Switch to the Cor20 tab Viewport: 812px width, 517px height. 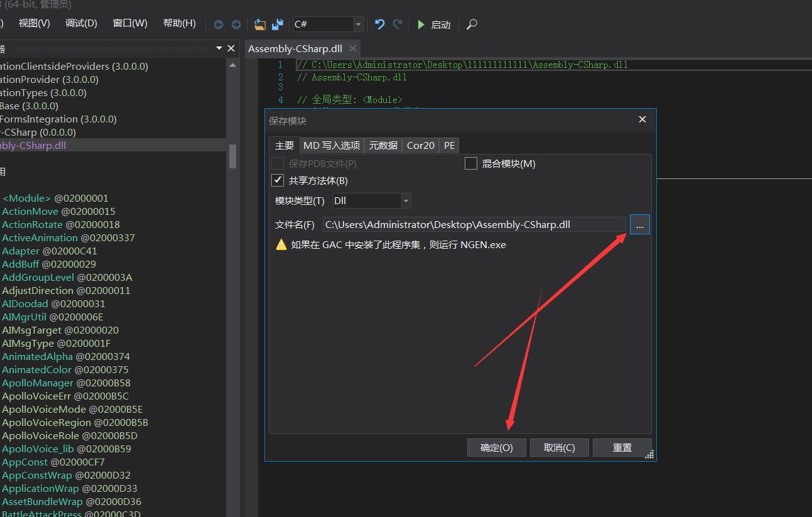point(421,145)
